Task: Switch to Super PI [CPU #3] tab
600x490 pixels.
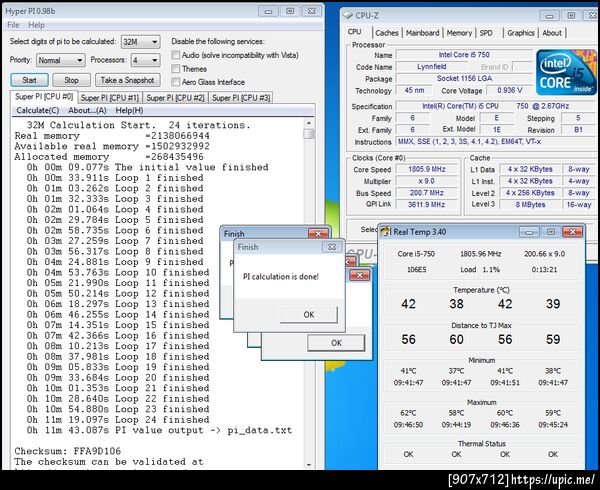Action: coord(241,98)
